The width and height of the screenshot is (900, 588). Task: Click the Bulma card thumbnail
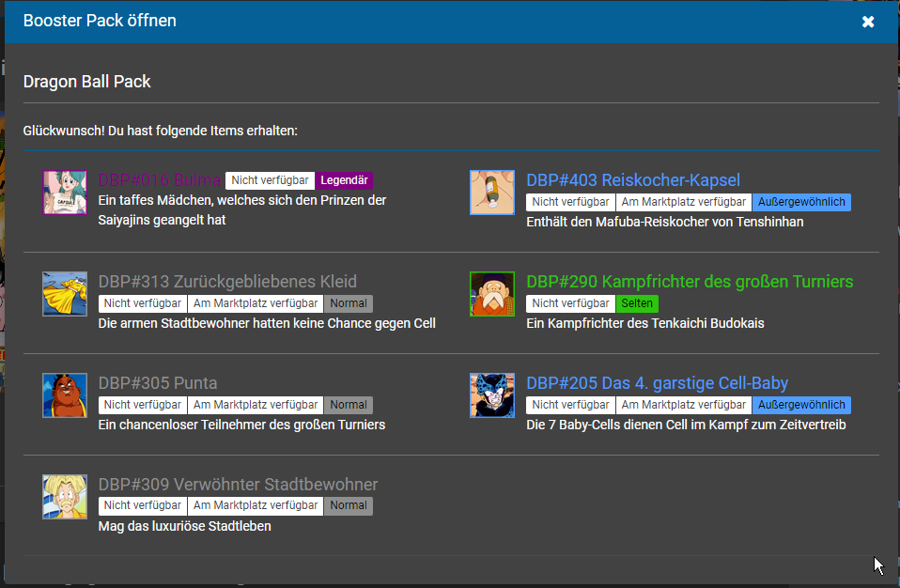[x=65, y=193]
